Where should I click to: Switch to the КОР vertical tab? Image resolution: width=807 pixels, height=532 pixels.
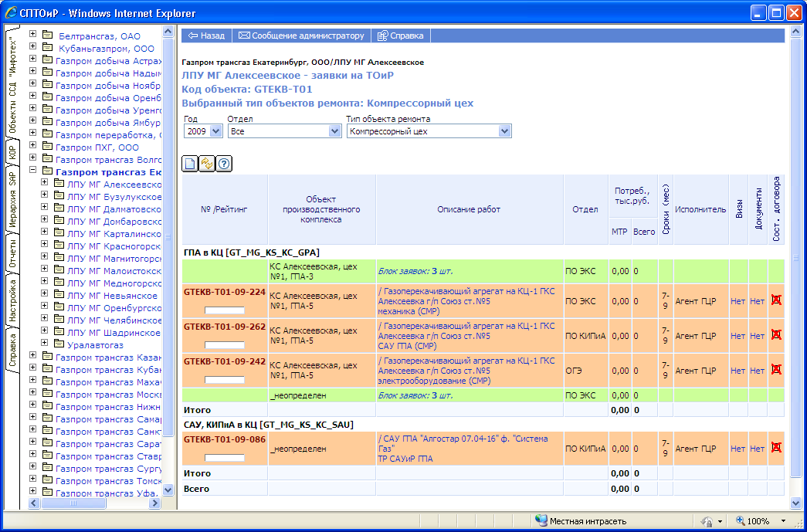click(13, 153)
